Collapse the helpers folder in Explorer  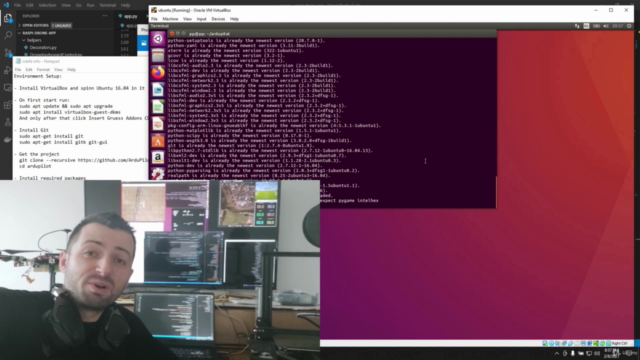tap(32, 40)
